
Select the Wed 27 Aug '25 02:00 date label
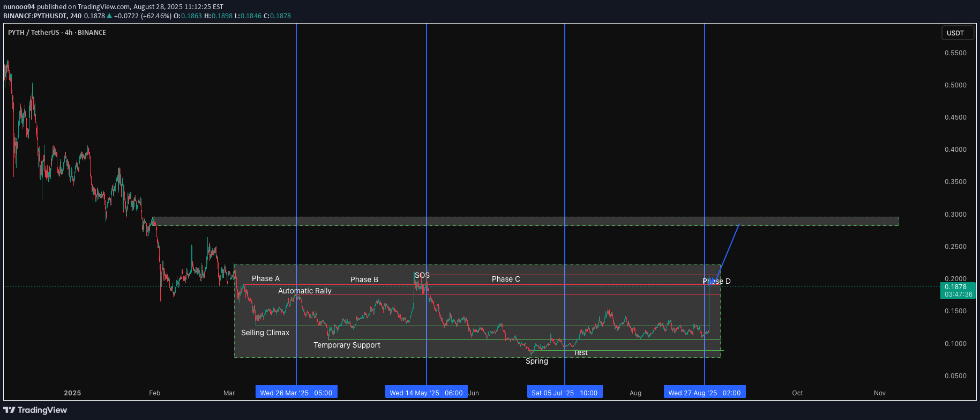[x=705, y=393]
